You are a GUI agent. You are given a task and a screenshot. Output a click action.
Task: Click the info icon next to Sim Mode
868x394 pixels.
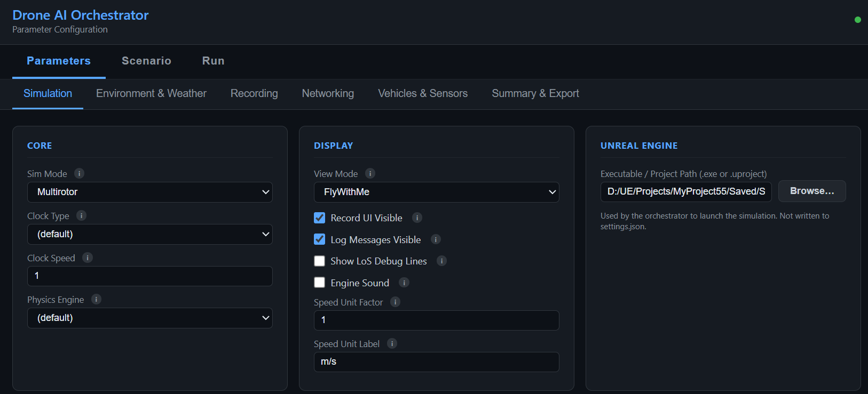point(79,173)
